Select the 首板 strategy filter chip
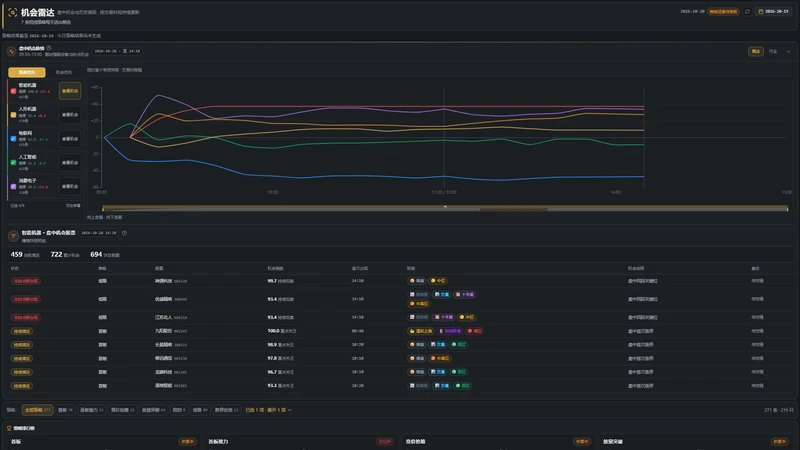800x450 pixels. [x=65, y=410]
